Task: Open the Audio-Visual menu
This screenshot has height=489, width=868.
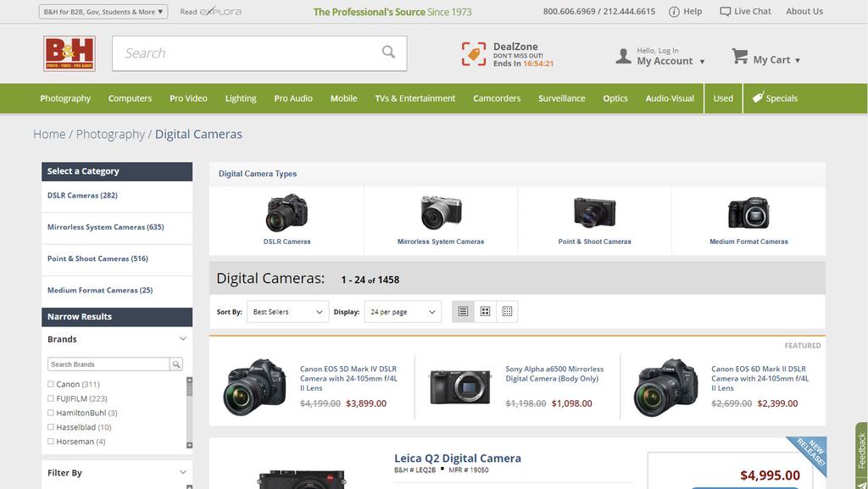Action: [670, 98]
